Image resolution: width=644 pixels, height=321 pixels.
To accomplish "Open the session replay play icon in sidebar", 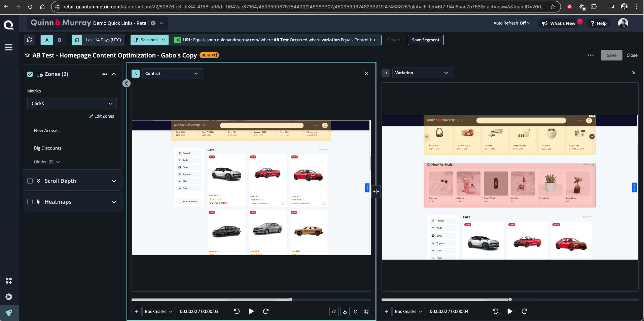I will pos(9,297).
